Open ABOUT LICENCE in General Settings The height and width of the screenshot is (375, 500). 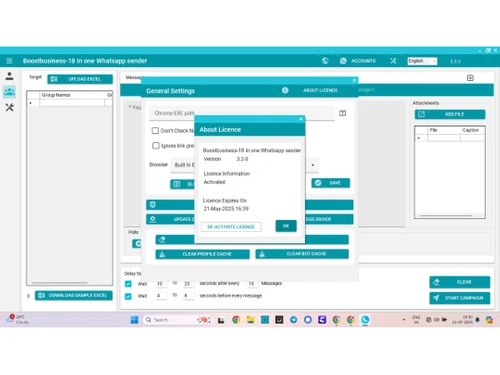pyautogui.click(x=320, y=90)
